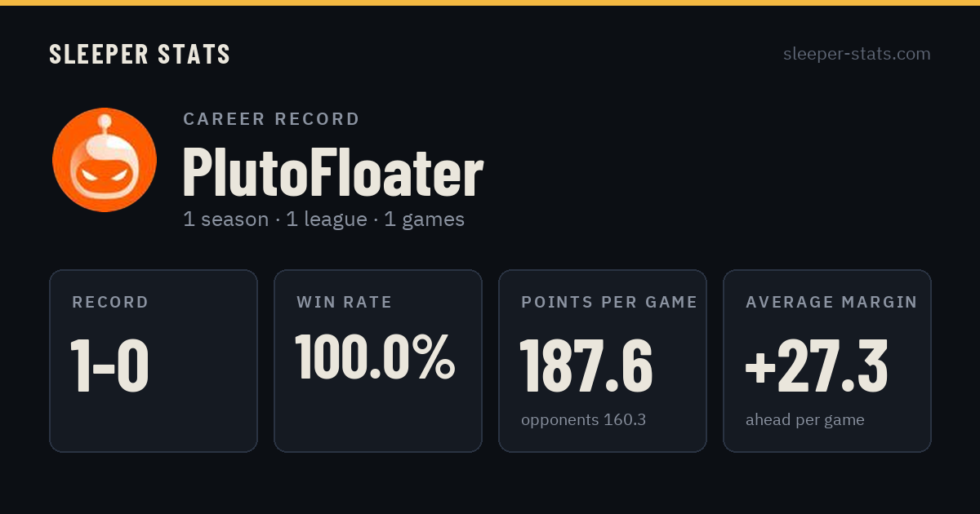Select the PlutoFloater username heading

point(333,172)
